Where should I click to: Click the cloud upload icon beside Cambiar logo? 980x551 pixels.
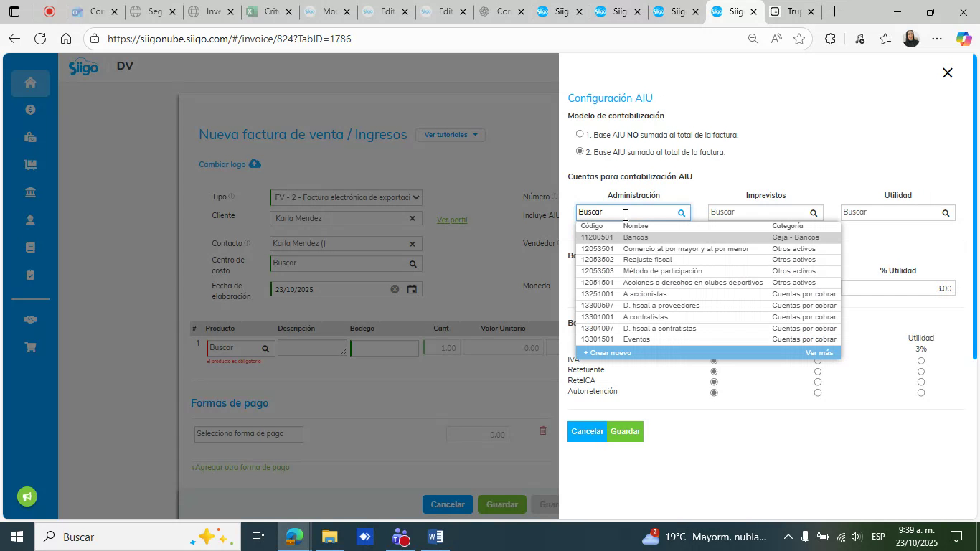click(255, 164)
